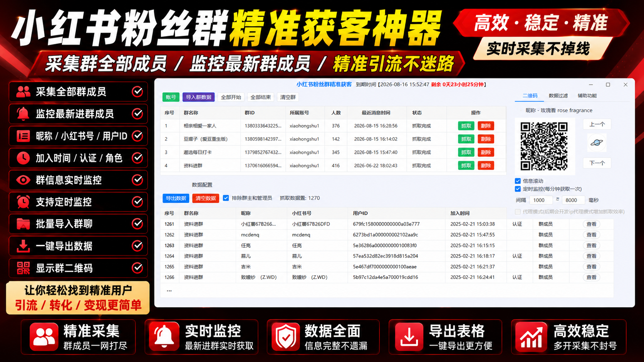Click the blue 导出数据 button
The image size is (644, 362).
coord(176,198)
